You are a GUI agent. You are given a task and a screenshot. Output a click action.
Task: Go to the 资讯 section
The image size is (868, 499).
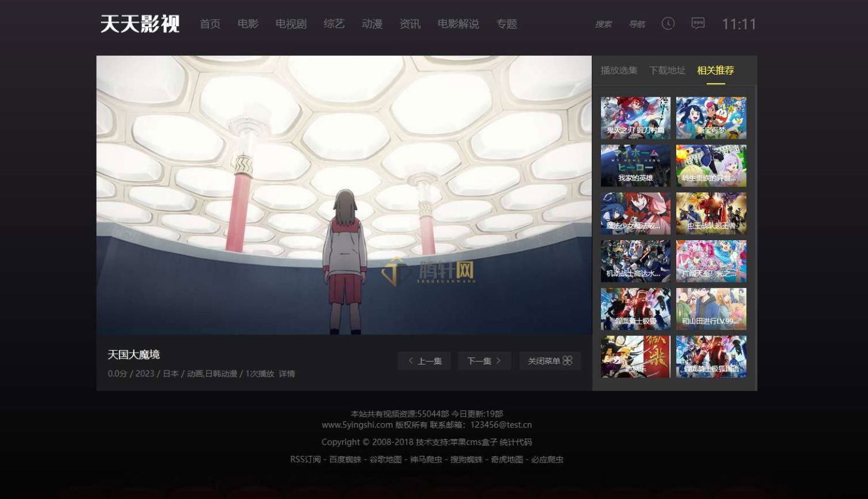[x=410, y=24]
